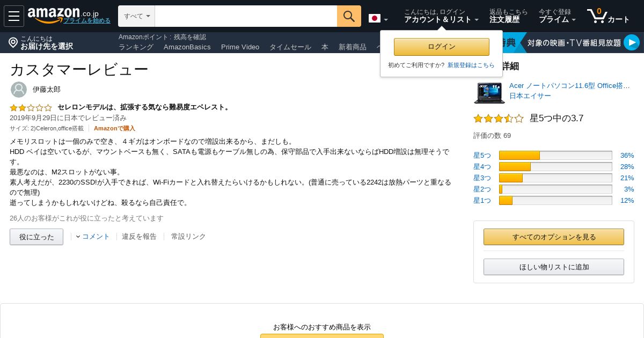Expand the アカウント＆リスト dropdown
Viewport: 644px width, 338px height.
441,19
